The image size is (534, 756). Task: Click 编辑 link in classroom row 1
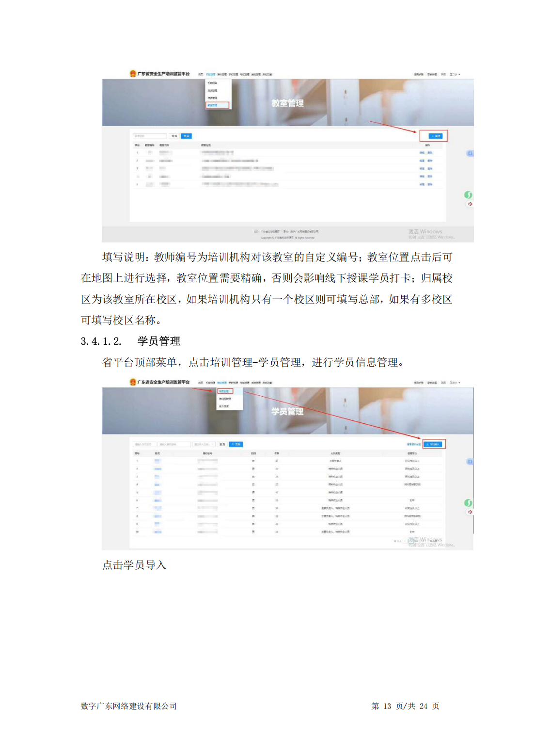[422, 153]
